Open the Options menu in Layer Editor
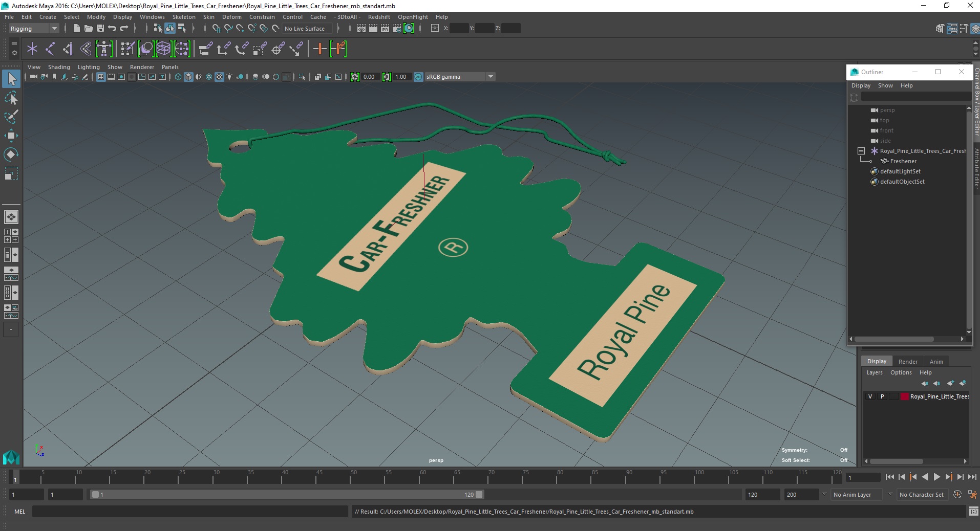This screenshot has height=531, width=980. tap(901, 372)
